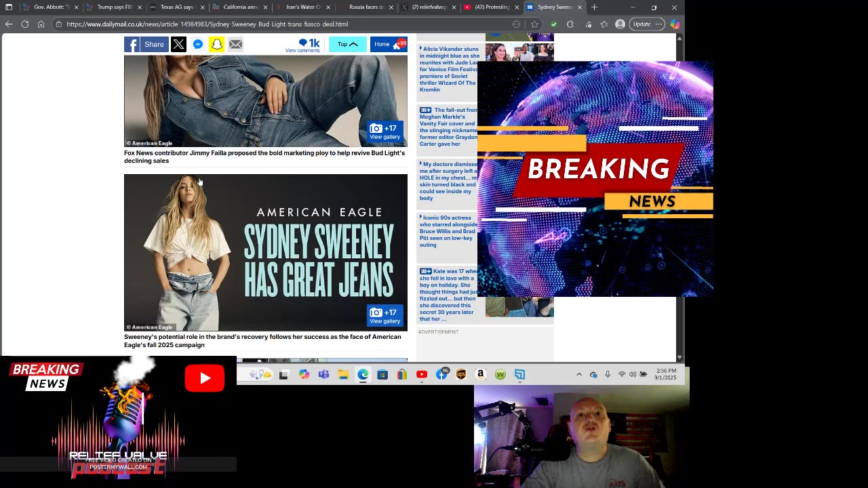
Task: View the 1k comments
Action: (x=303, y=45)
